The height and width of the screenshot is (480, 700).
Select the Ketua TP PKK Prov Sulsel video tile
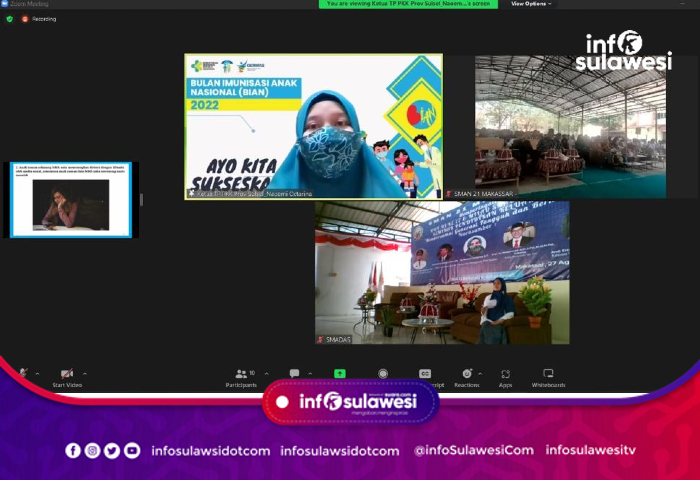(314, 126)
